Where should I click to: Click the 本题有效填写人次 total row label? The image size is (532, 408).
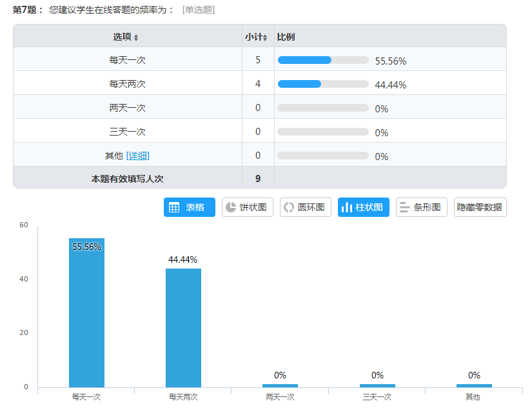point(127,179)
